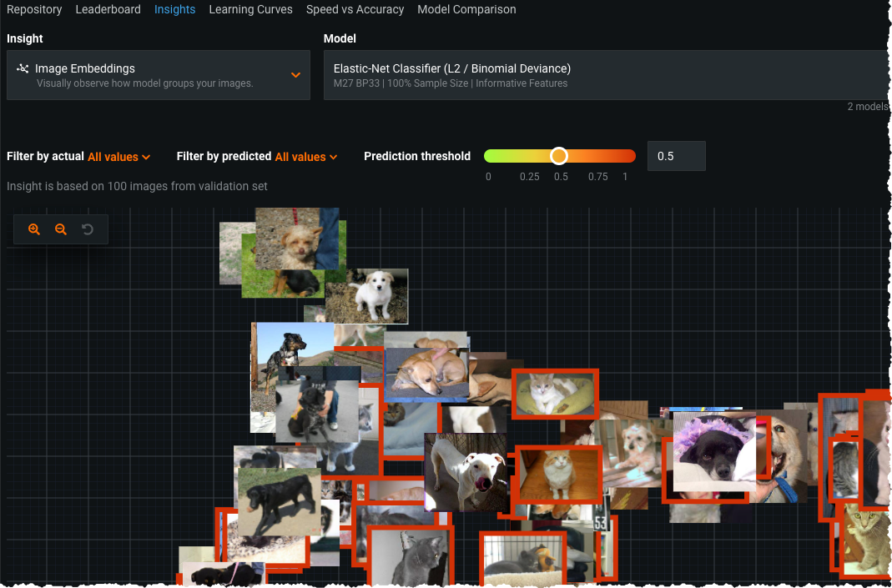Click 'Visually observe how model groups your images' text
Viewport: 892px width, 588px height.
[x=144, y=83]
